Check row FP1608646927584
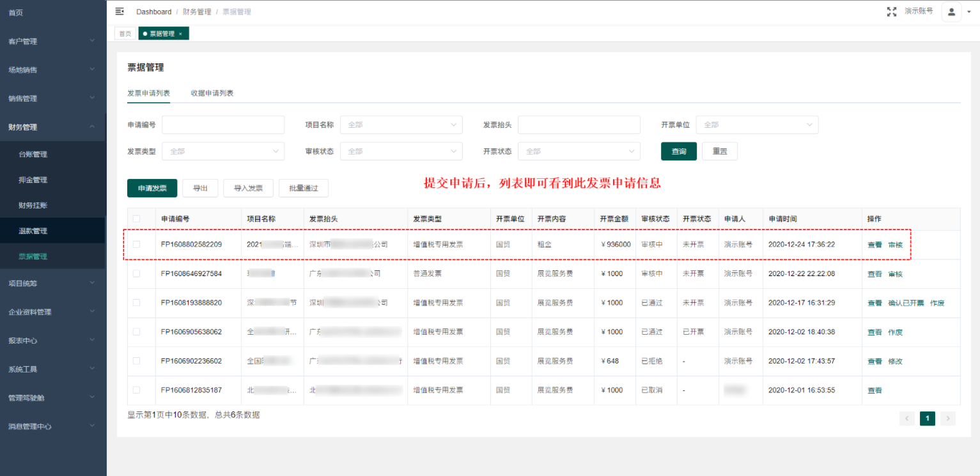 tap(136, 273)
